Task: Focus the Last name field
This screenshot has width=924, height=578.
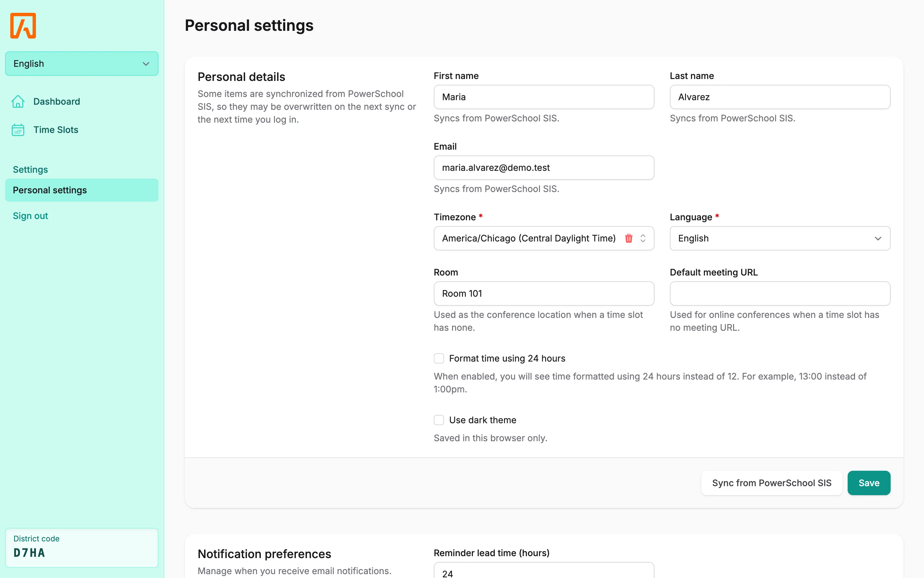Action: (x=780, y=97)
